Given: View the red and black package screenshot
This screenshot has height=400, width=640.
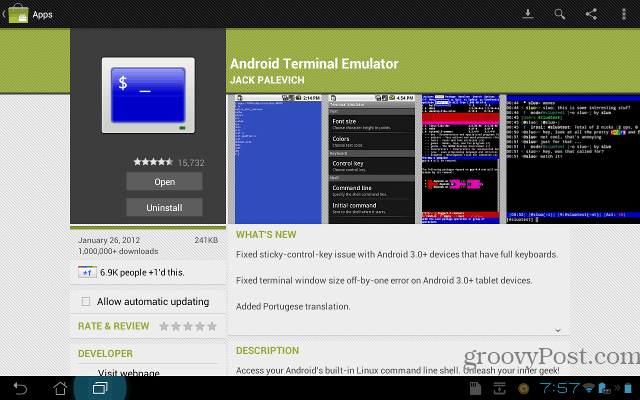Looking at the screenshot, I should click(x=460, y=159).
